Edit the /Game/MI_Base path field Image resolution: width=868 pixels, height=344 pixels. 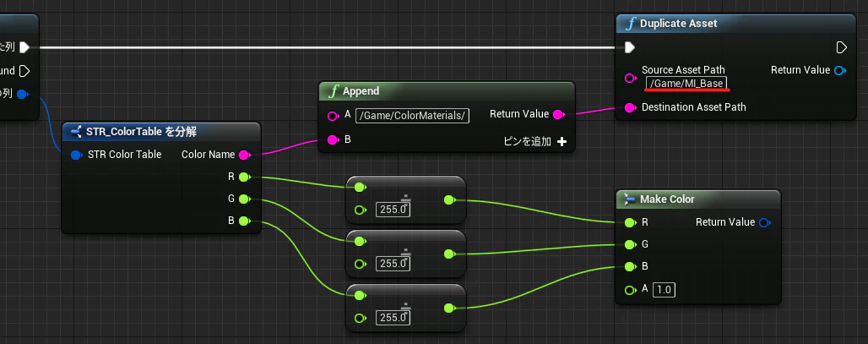686,84
